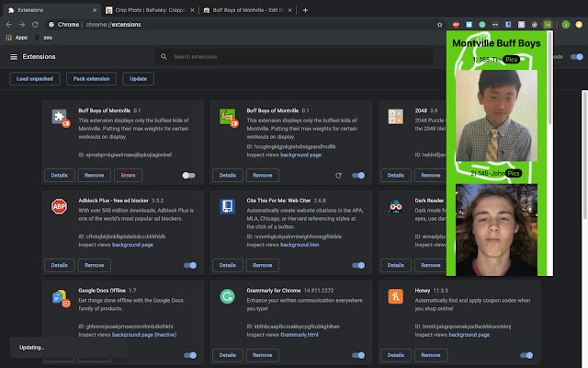Click the Adblock Plus ABP card icon
Screen dimensions: 588x368
[59, 206]
